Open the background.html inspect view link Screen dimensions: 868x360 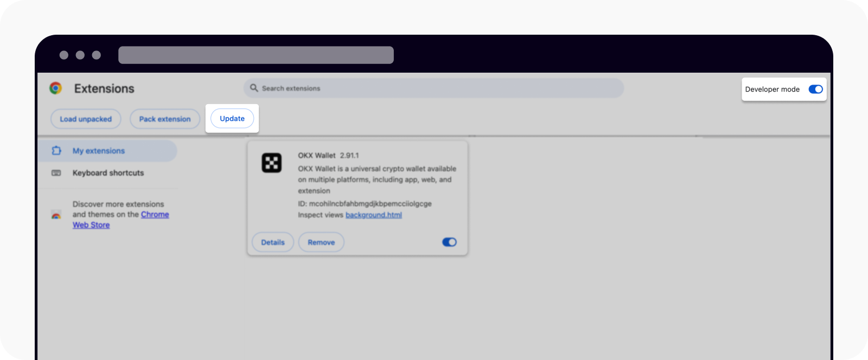374,215
